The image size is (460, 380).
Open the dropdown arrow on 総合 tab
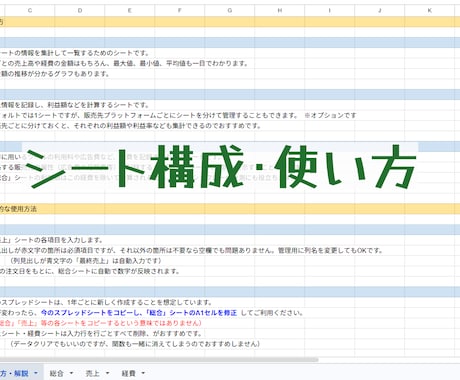(71, 373)
